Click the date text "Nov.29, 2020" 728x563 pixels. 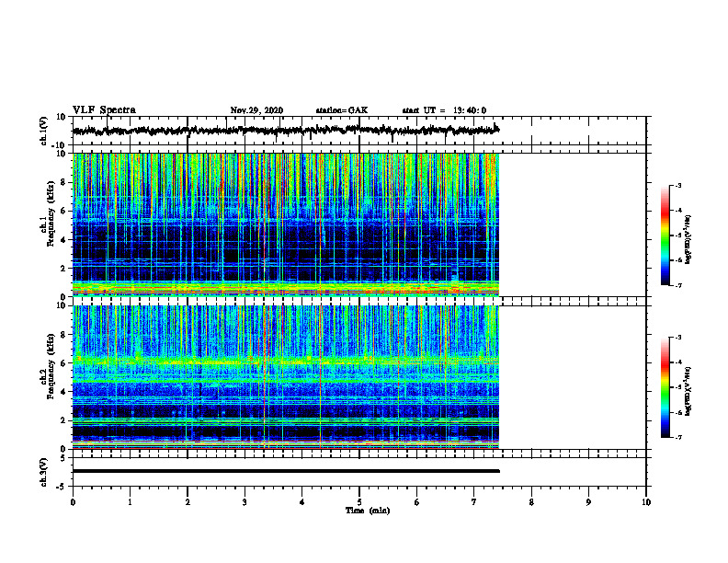click(x=256, y=110)
